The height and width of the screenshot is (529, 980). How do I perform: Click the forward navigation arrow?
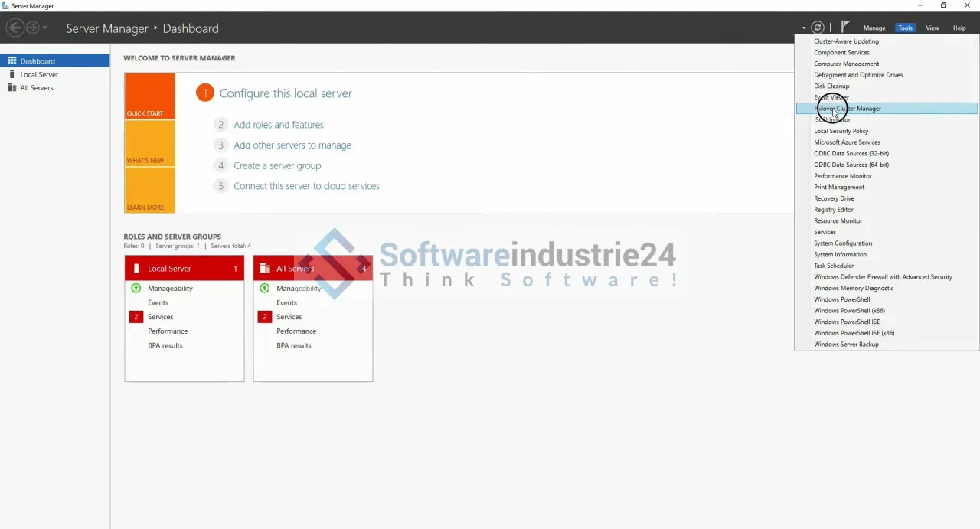coord(32,28)
